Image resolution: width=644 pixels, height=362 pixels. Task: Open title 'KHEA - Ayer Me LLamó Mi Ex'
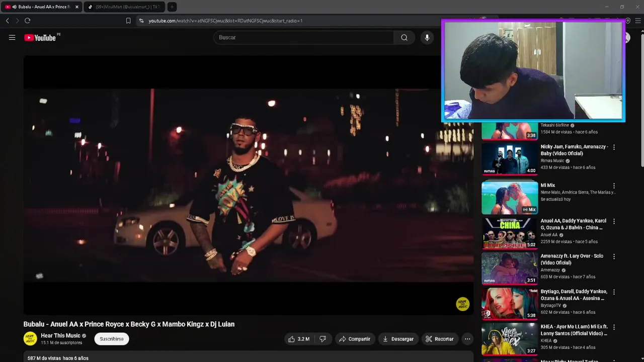[574, 330]
